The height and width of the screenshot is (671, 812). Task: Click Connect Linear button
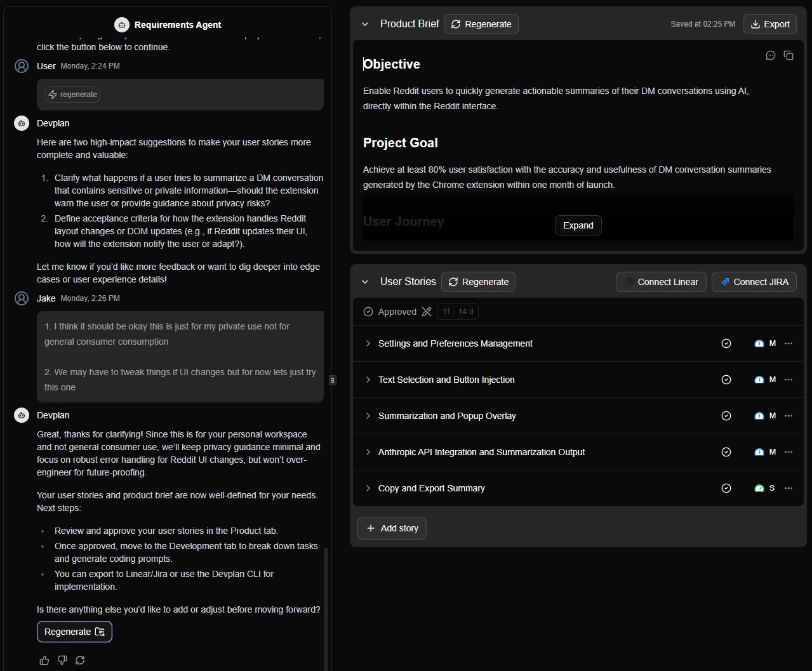pyautogui.click(x=661, y=282)
